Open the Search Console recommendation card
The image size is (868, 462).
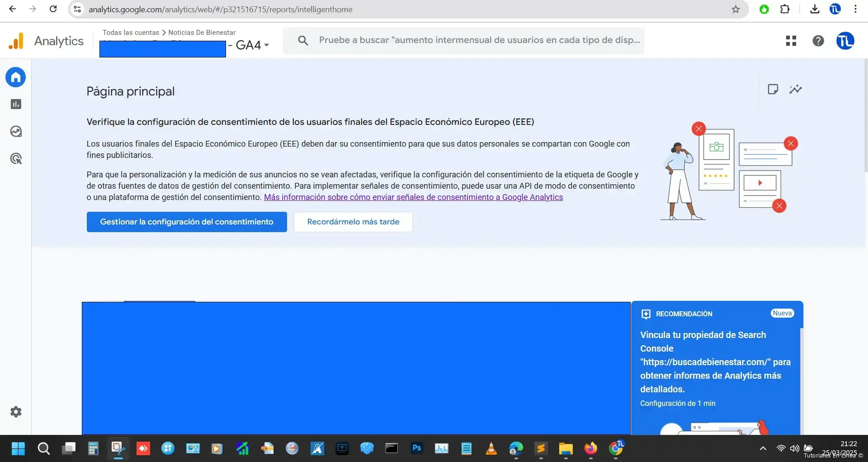[717, 368]
